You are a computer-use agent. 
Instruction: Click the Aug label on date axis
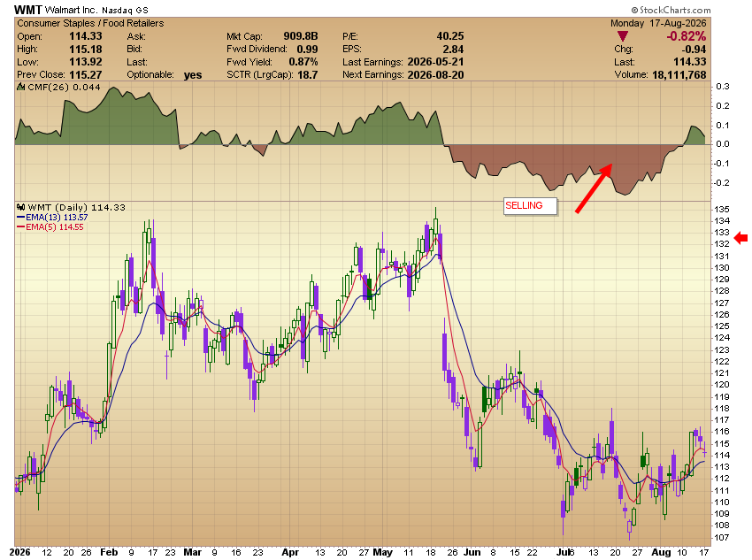coord(661,552)
